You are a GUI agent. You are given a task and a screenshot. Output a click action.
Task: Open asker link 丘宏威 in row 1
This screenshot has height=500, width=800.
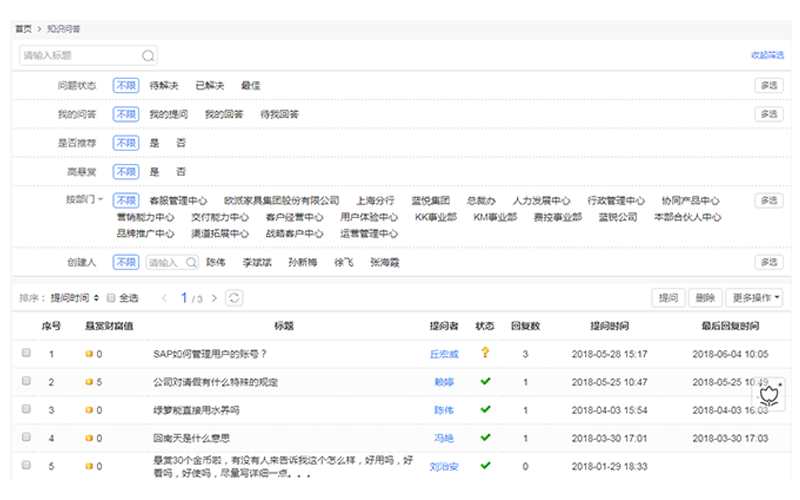coord(443,354)
